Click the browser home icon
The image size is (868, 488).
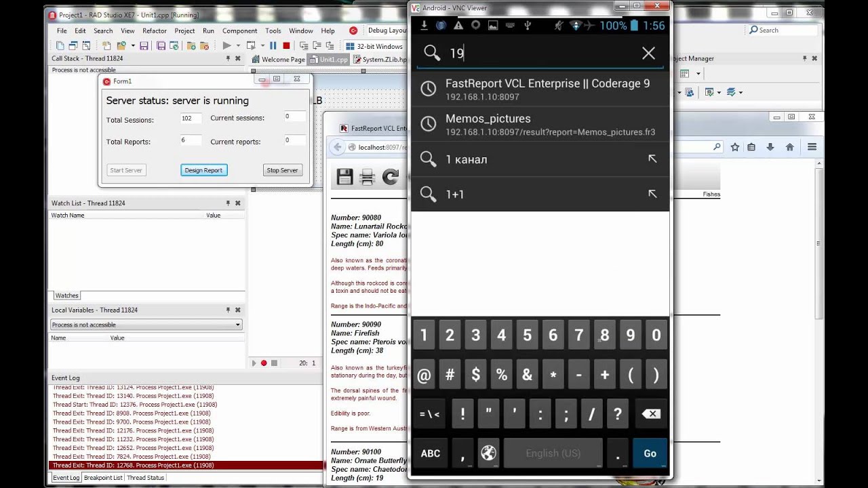coord(789,147)
